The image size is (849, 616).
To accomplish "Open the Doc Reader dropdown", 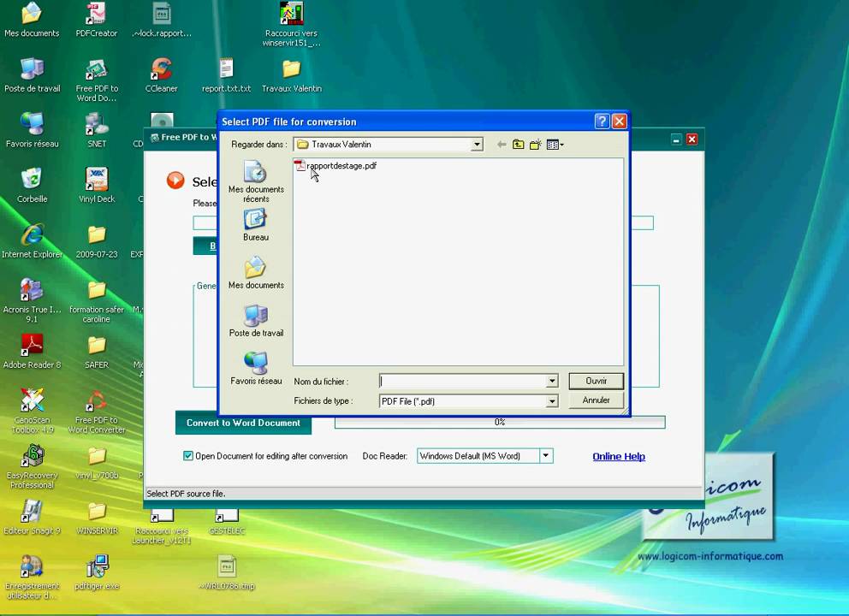I will 546,456.
